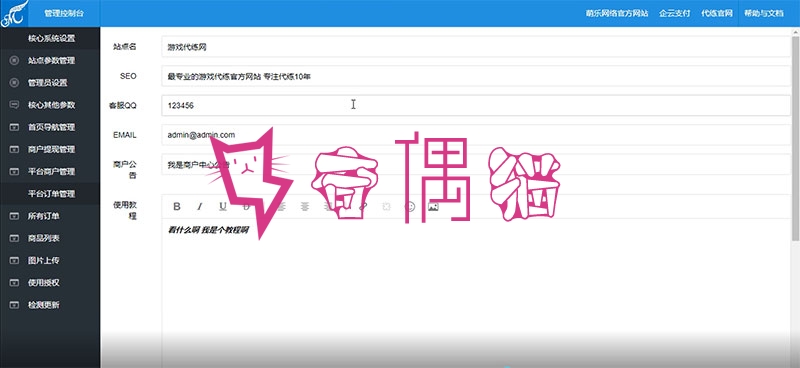The height and width of the screenshot is (368, 800).
Task: Open the 帮助与文档 header link
Action: [763, 14]
